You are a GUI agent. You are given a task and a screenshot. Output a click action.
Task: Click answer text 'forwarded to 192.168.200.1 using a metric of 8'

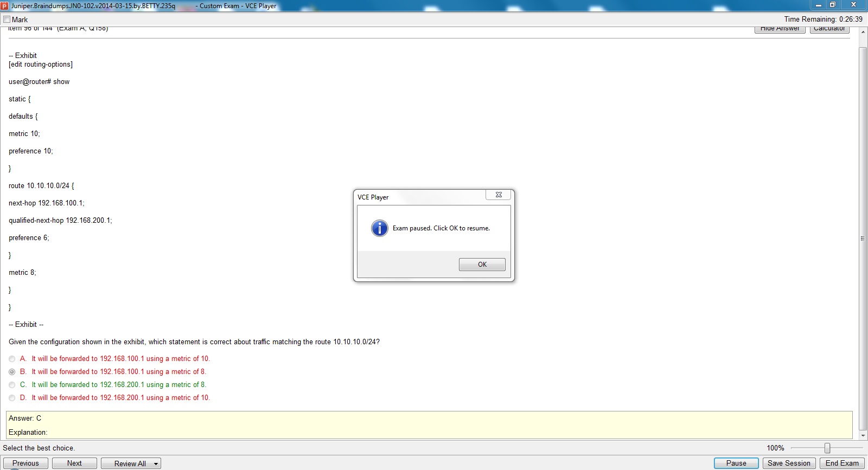(133, 385)
